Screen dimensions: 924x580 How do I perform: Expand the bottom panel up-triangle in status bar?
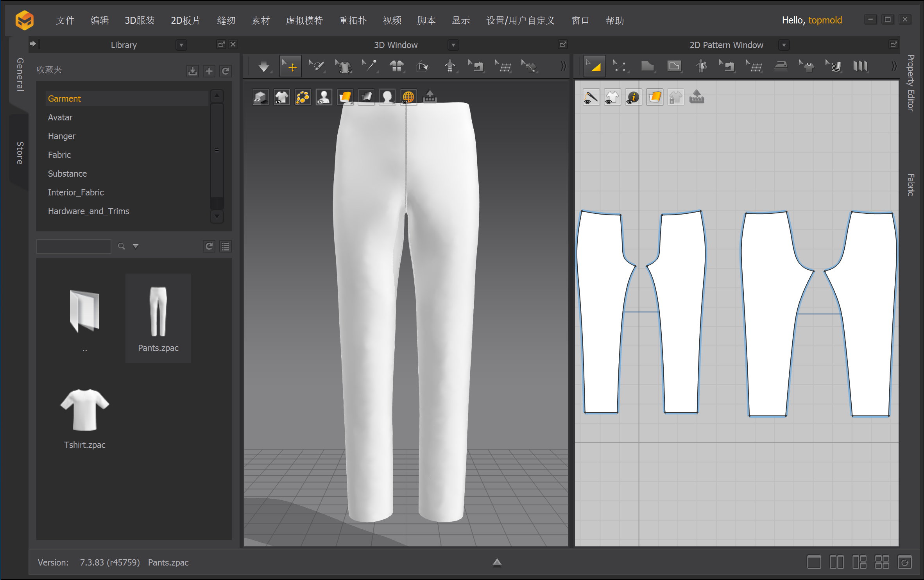click(497, 562)
